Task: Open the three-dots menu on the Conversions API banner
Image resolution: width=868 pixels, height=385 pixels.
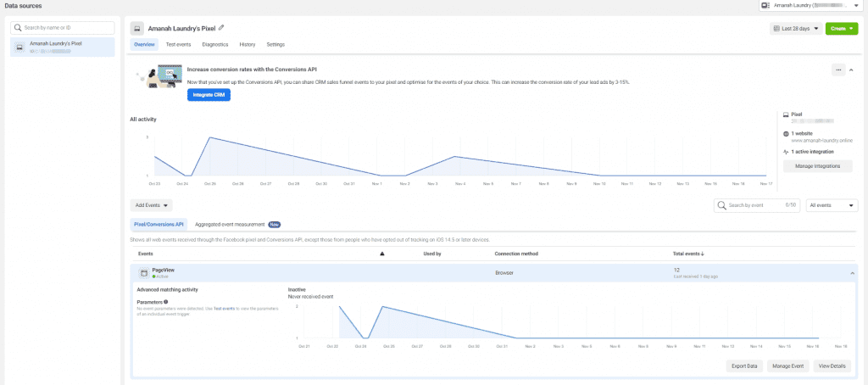Action: [x=838, y=70]
